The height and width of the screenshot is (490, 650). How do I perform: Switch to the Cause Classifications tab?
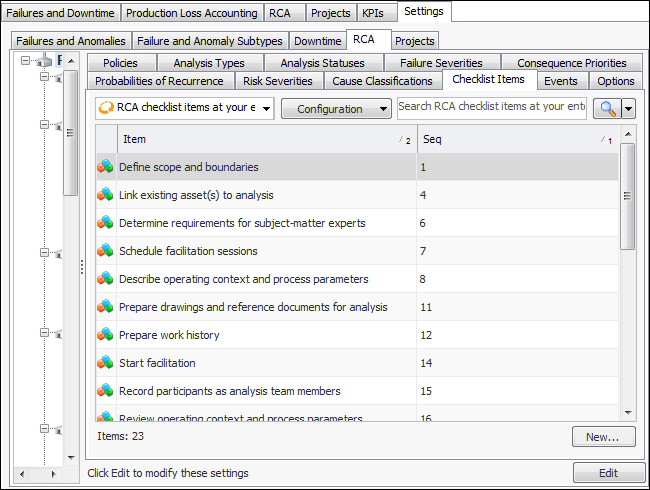point(382,81)
